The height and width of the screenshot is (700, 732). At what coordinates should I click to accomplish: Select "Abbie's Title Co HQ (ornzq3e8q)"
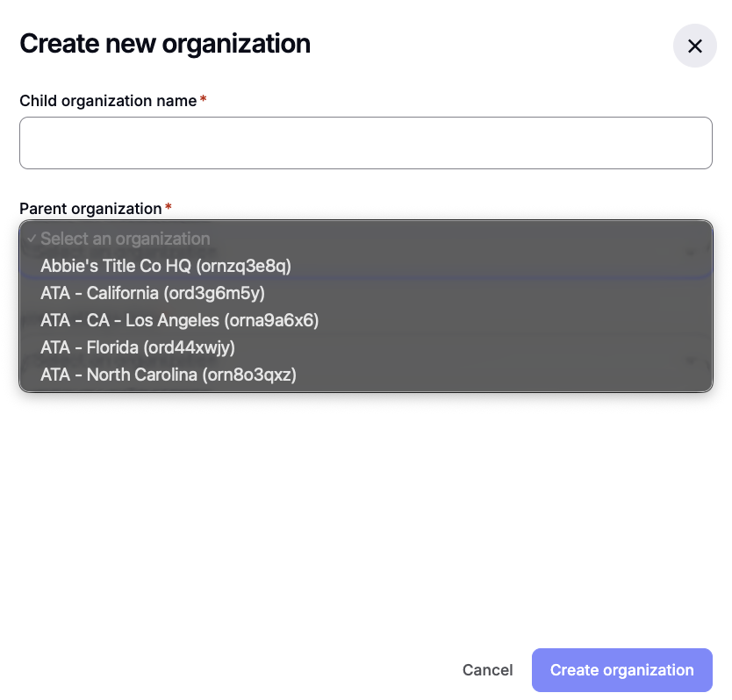pos(166,265)
